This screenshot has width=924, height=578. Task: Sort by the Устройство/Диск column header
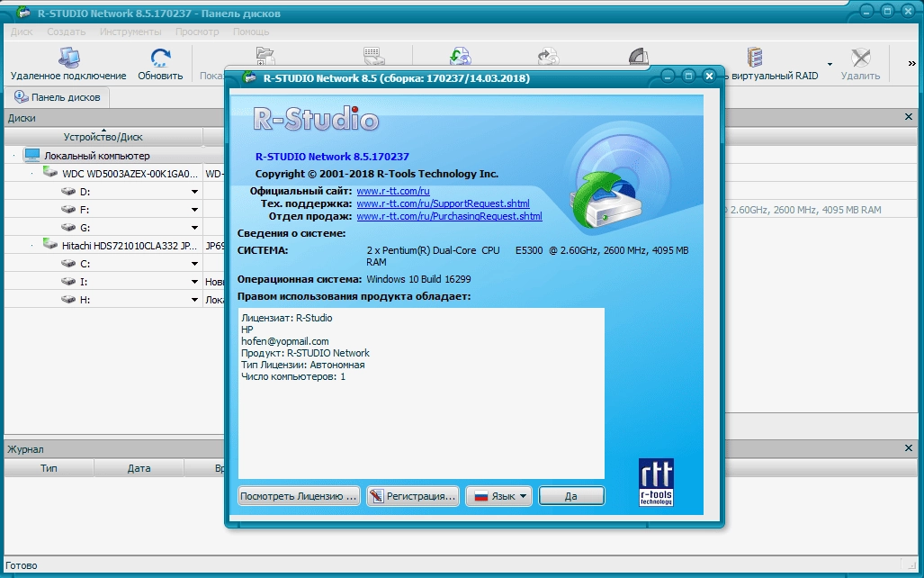click(x=103, y=137)
